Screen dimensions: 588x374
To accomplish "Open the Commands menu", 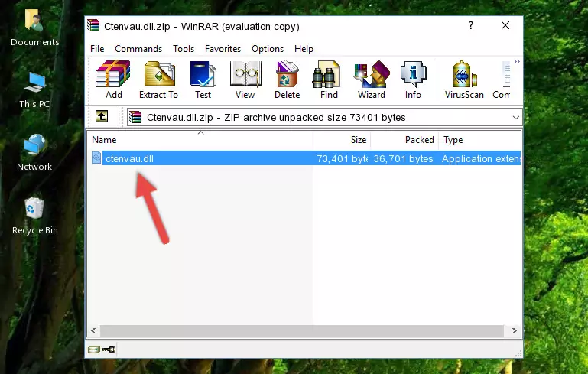I will pyautogui.click(x=138, y=49).
